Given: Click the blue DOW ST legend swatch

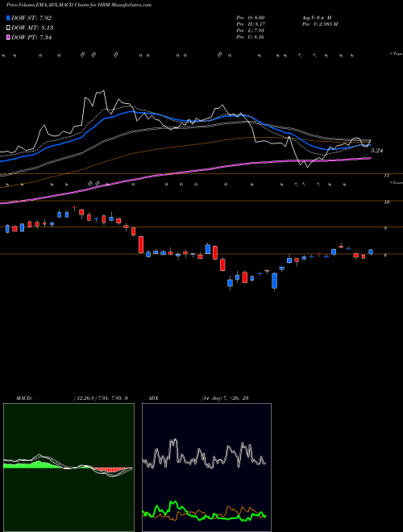Looking at the screenshot, I should (9, 18).
